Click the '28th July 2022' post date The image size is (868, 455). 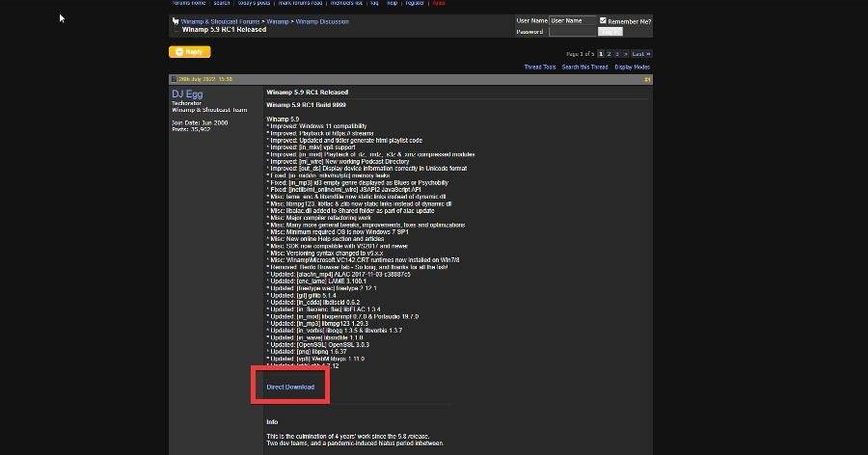[198, 79]
